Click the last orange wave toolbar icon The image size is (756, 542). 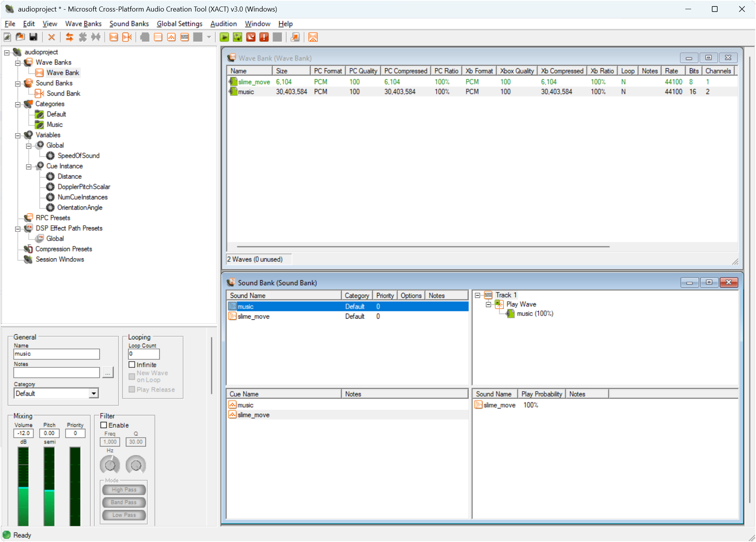pos(313,37)
